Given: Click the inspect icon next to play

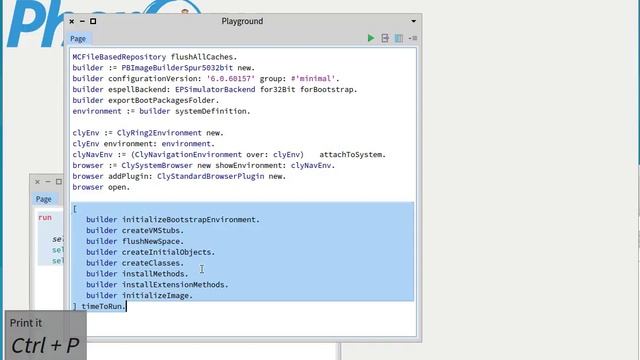Looking at the screenshot, I should [x=385, y=38].
